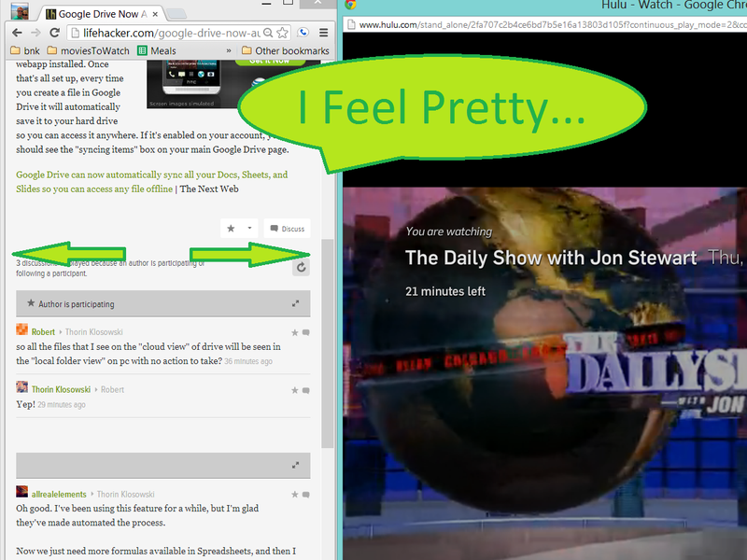The width and height of the screenshot is (747, 560).
Task: Maximize the Lifehacker Chrome window
Action: click(x=288, y=3)
